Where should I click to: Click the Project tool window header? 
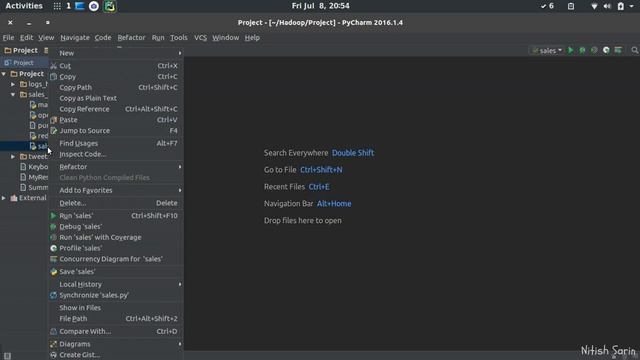[x=21, y=50]
